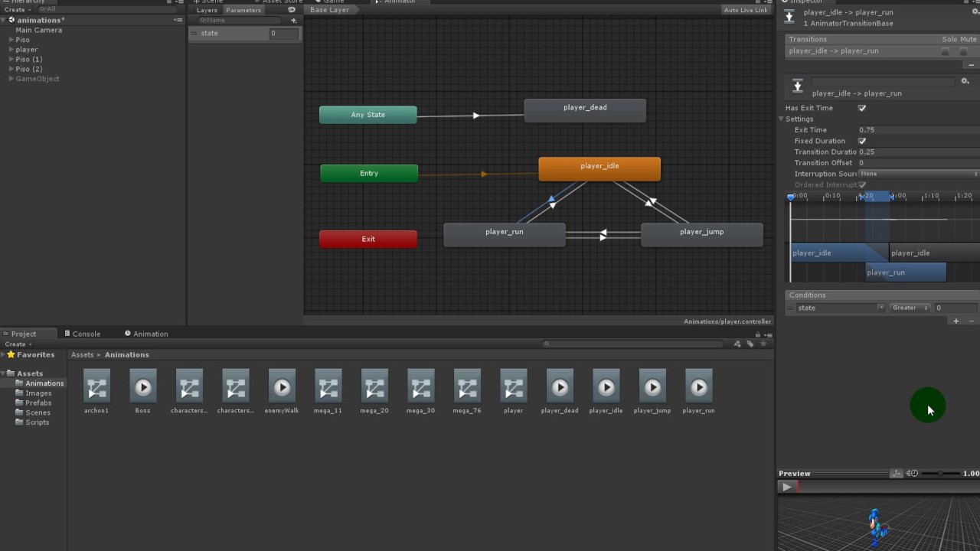This screenshot has height=551, width=980.
Task: Select the player_run state node
Action: [x=505, y=234]
